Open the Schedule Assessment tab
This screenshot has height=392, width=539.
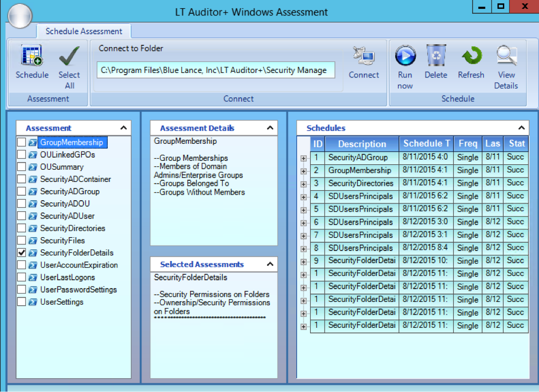83,32
